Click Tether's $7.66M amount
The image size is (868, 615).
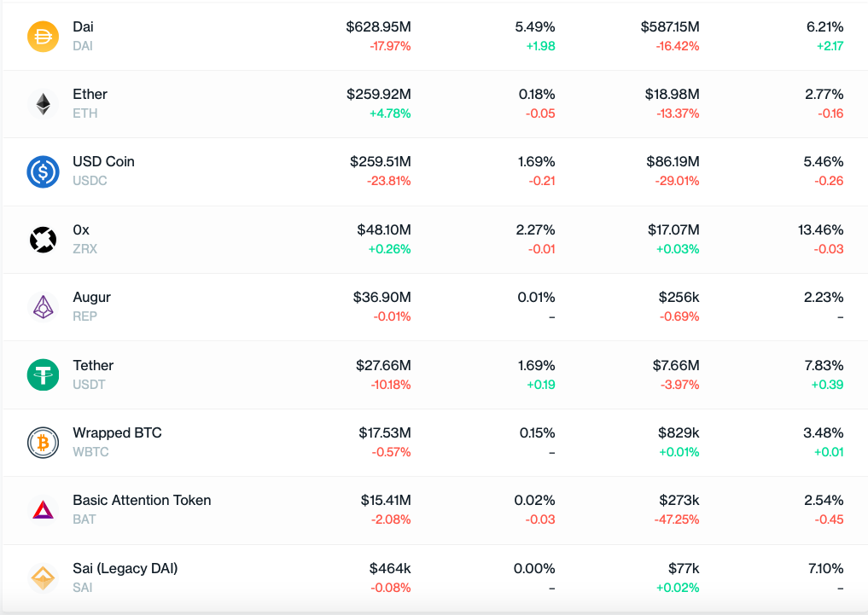click(x=676, y=365)
